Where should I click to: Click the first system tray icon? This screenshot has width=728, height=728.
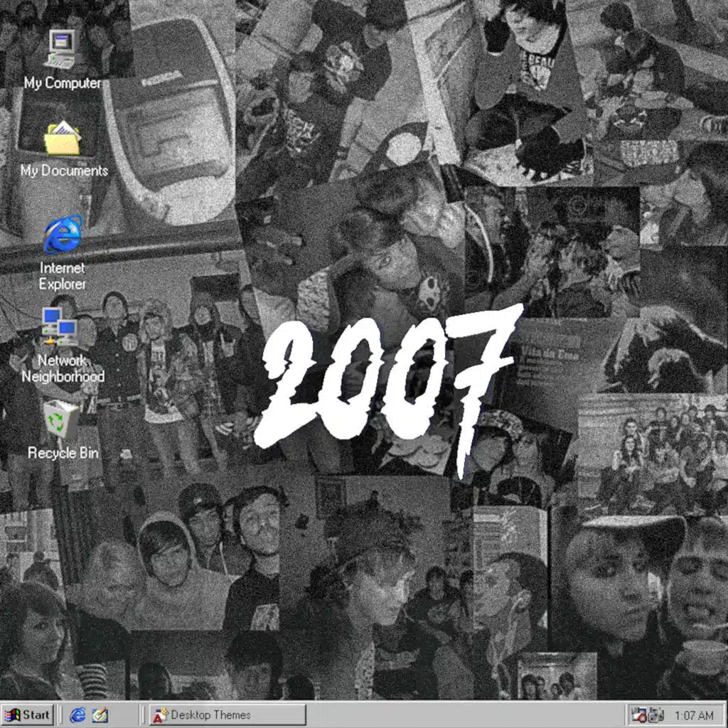tap(638, 715)
